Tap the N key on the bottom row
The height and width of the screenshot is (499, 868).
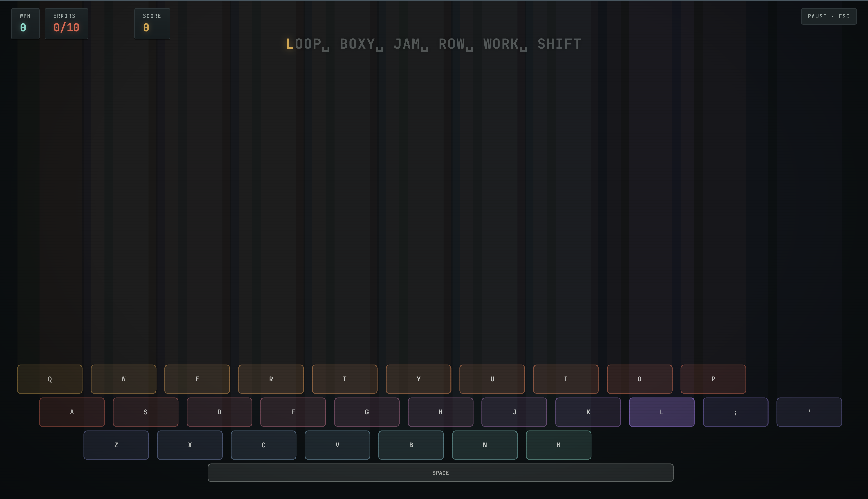(485, 445)
